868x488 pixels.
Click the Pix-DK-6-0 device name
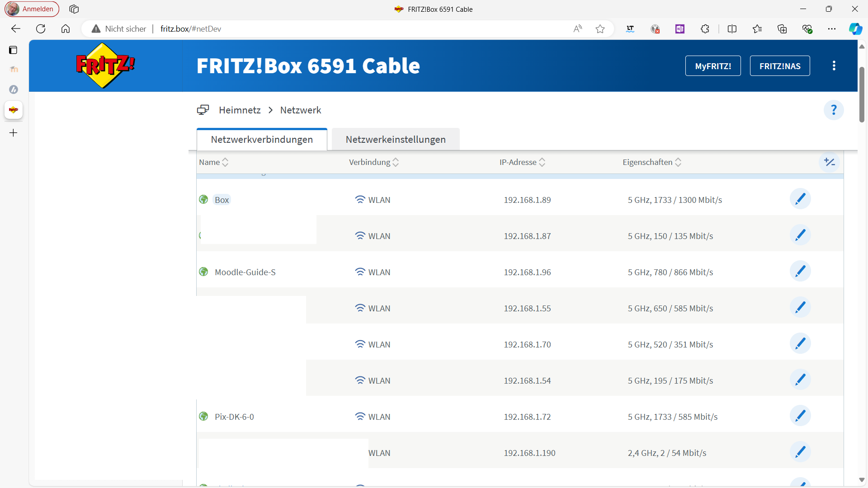[234, 417]
